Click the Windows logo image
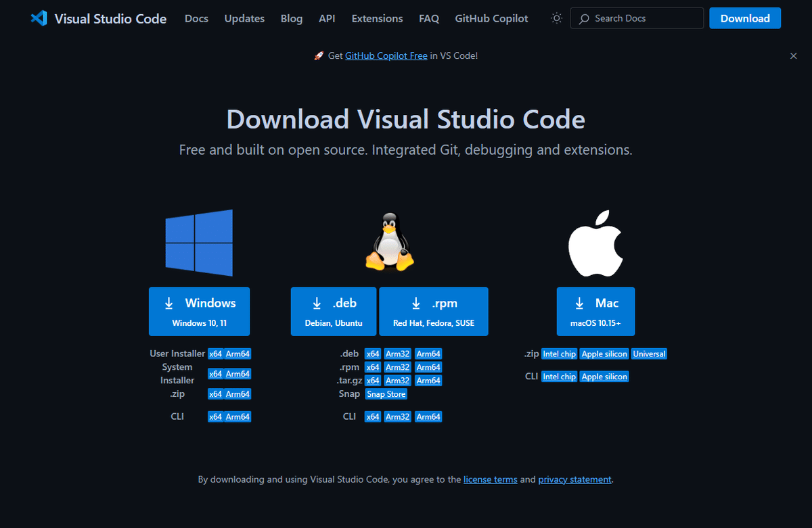 pos(199,242)
